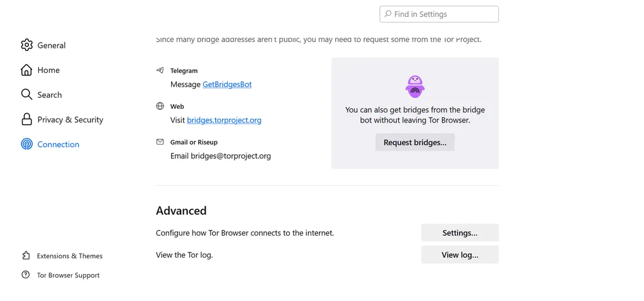This screenshot has width=644, height=301.
Task: Click the View log button
Action: point(460,255)
